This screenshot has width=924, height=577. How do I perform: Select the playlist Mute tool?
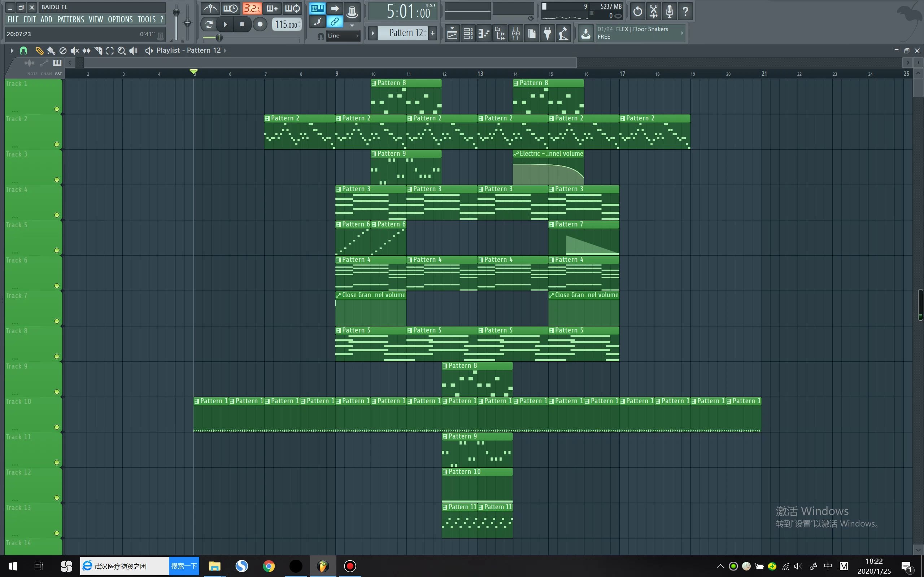75,50
